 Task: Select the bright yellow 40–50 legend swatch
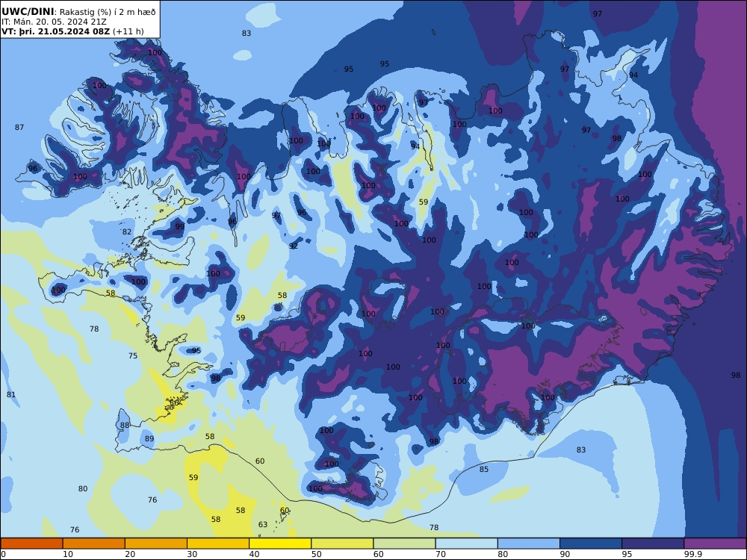[280, 544]
